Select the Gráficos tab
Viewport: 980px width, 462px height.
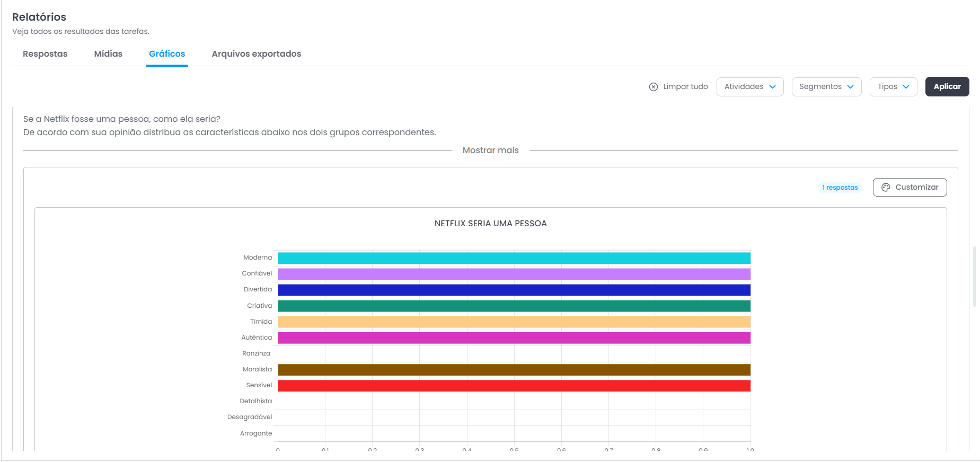click(167, 54)
